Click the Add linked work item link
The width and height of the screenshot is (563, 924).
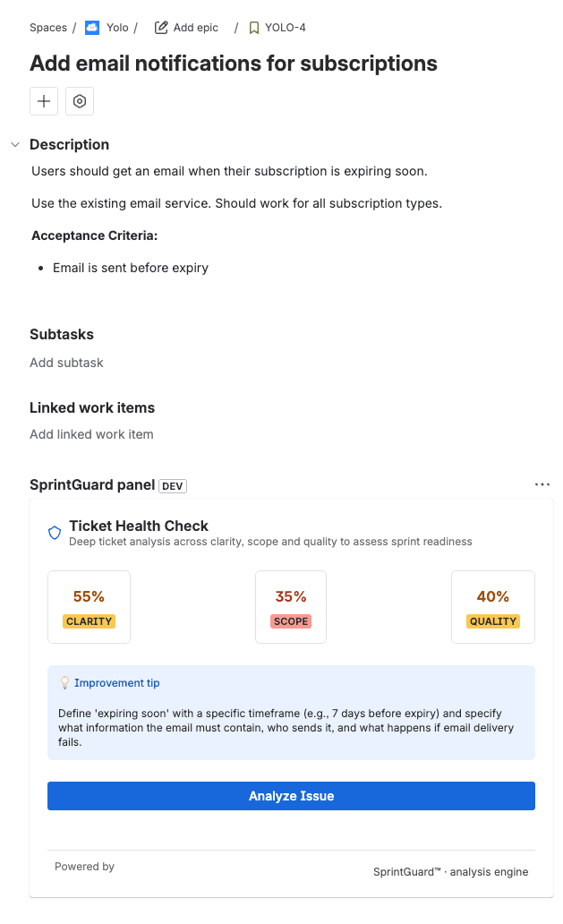[x=91, y=434]
